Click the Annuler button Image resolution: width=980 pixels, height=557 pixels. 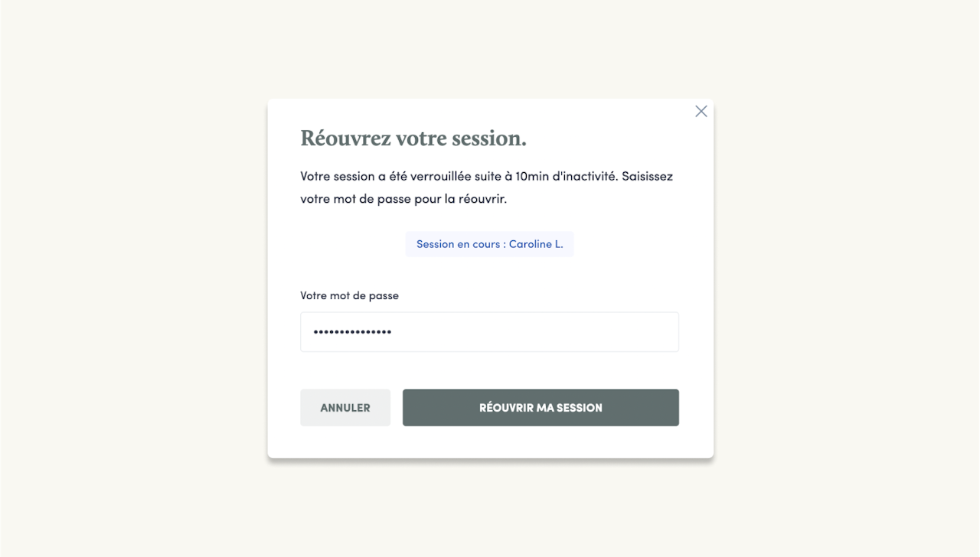345,408
